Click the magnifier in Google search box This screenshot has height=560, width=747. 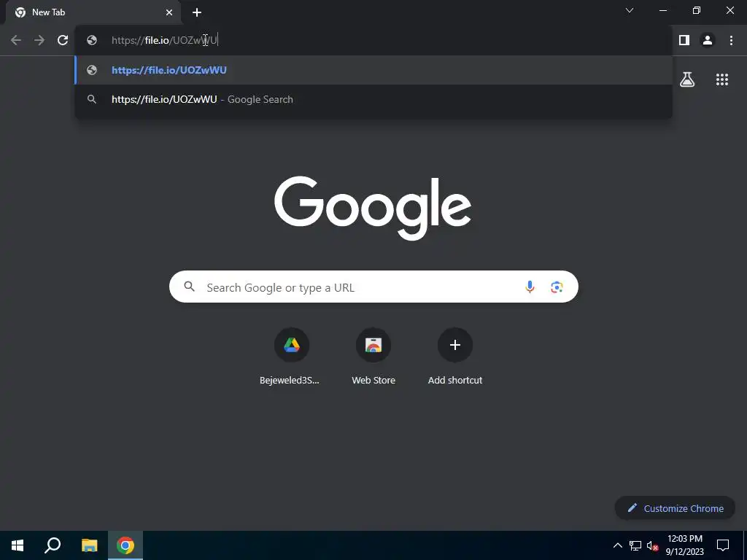(189, 286)
